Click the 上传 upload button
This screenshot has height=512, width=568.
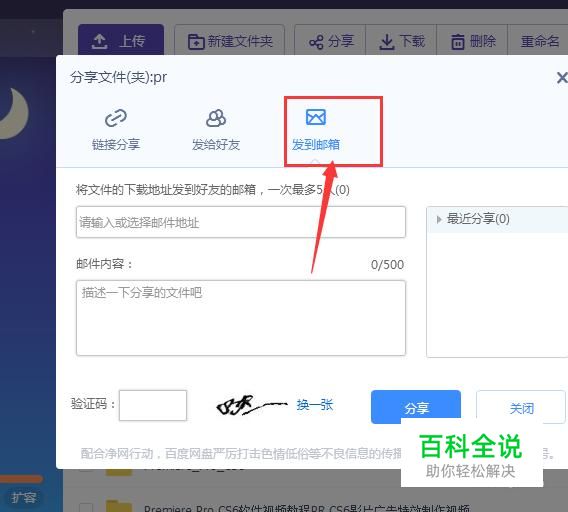(x=121, y=41)
